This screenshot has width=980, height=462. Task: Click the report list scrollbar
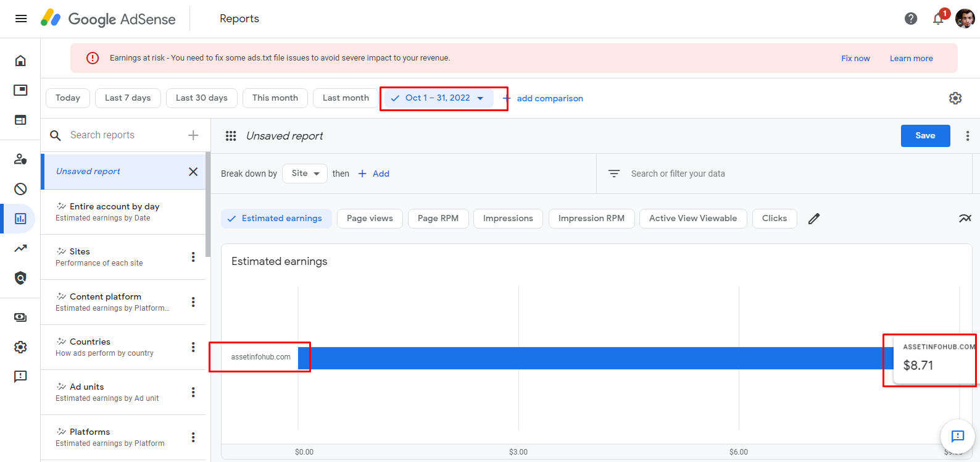click(208, 205)
